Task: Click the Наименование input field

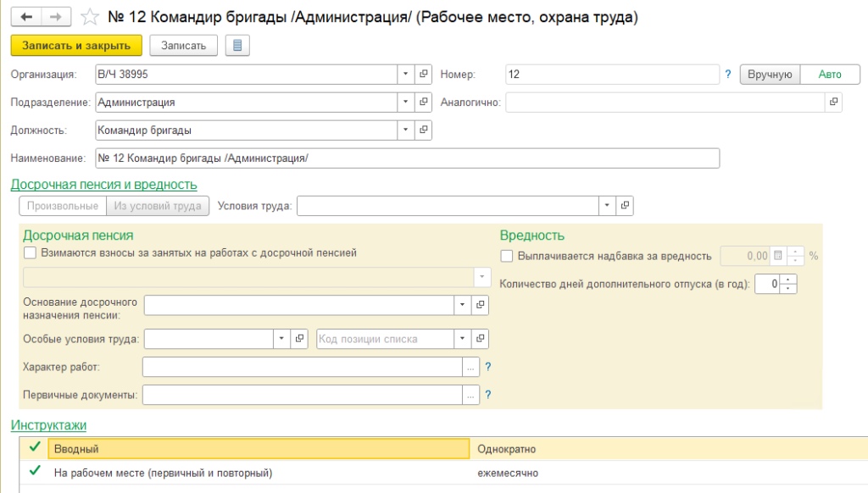Action: point(408,158)
